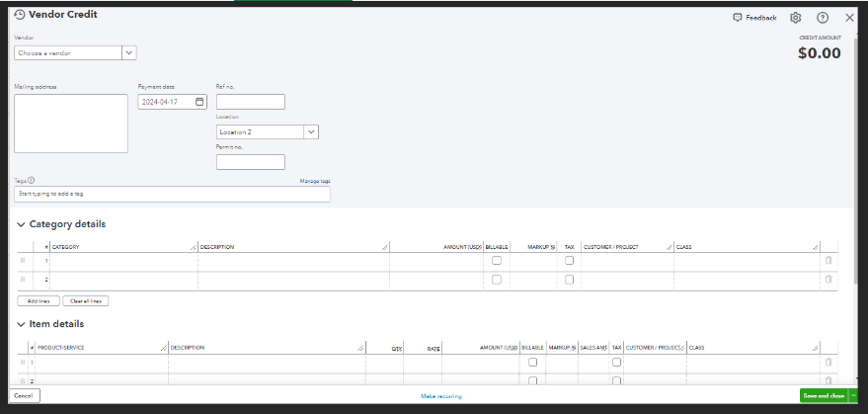Click the Cancel button
The width and height of the screenshot is (868, 414).
24,395
